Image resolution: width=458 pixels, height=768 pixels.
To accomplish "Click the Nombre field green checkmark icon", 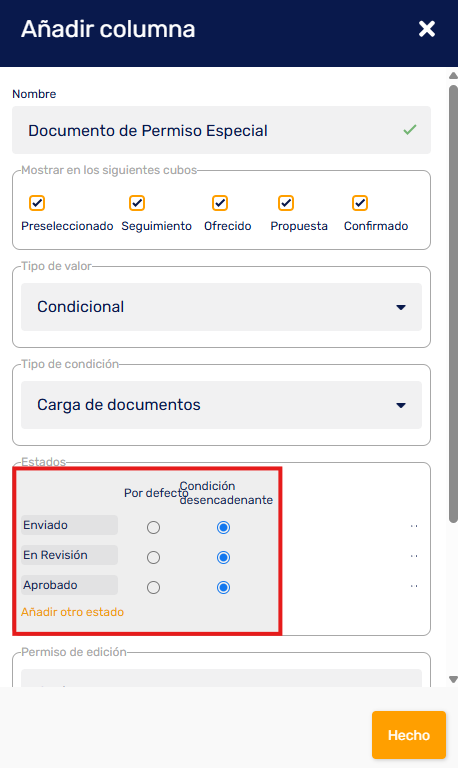I will [410, 130].
